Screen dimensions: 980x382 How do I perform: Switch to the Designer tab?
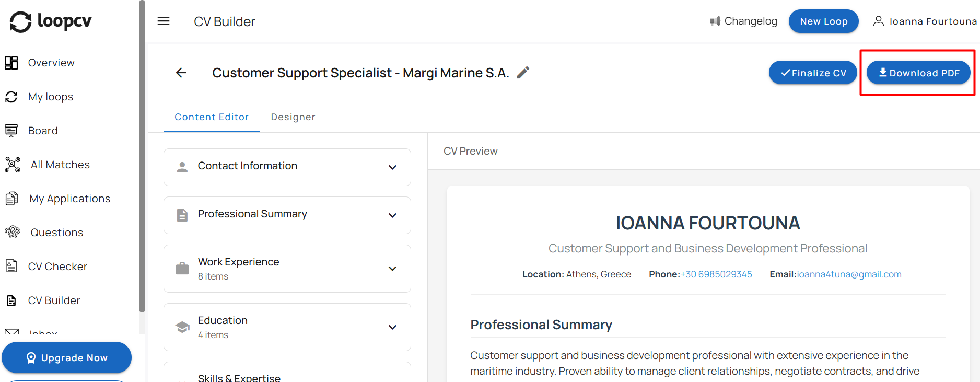(293, 117)
